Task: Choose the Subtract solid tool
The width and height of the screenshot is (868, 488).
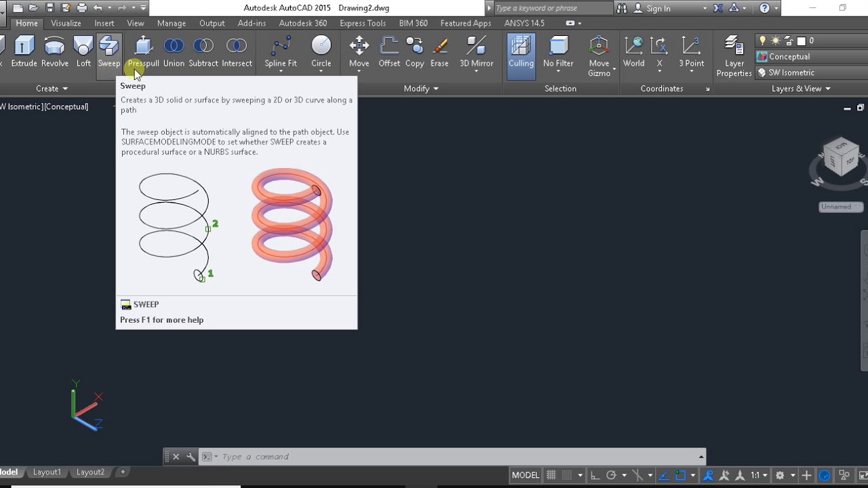Action: pyautogui.click(x=203, y=52)
